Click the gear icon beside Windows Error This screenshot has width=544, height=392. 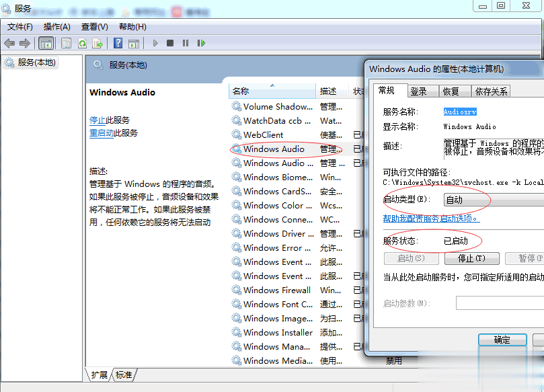click(237, 247)
